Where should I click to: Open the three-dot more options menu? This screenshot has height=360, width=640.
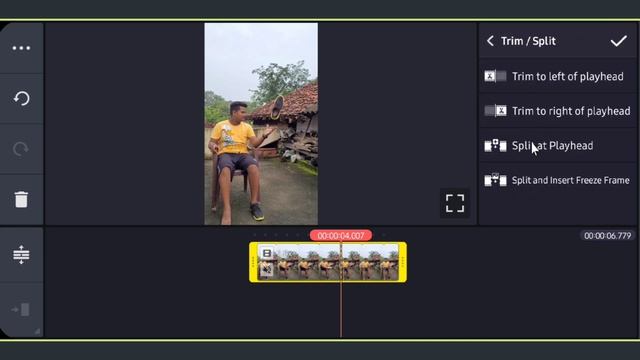pos(21,48)
